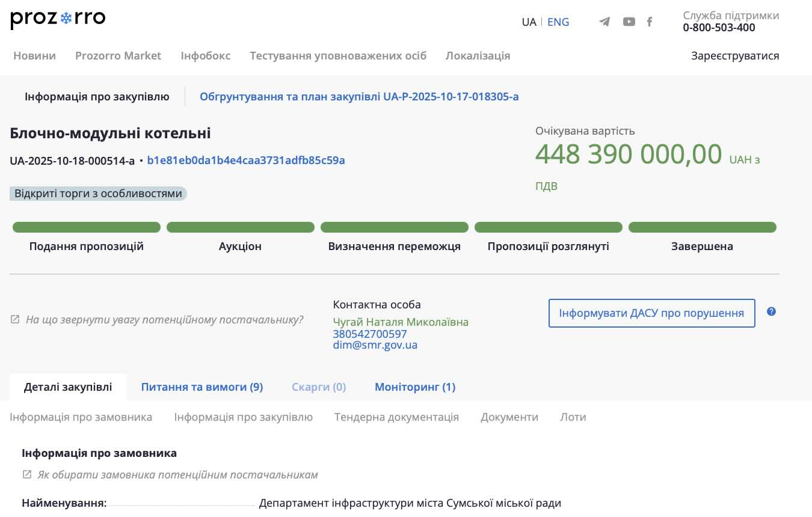The width and height of the screenshot is (812, 517).
Task: Jump to Тендерна документація section anchor
Action: (x=396, y=417)
